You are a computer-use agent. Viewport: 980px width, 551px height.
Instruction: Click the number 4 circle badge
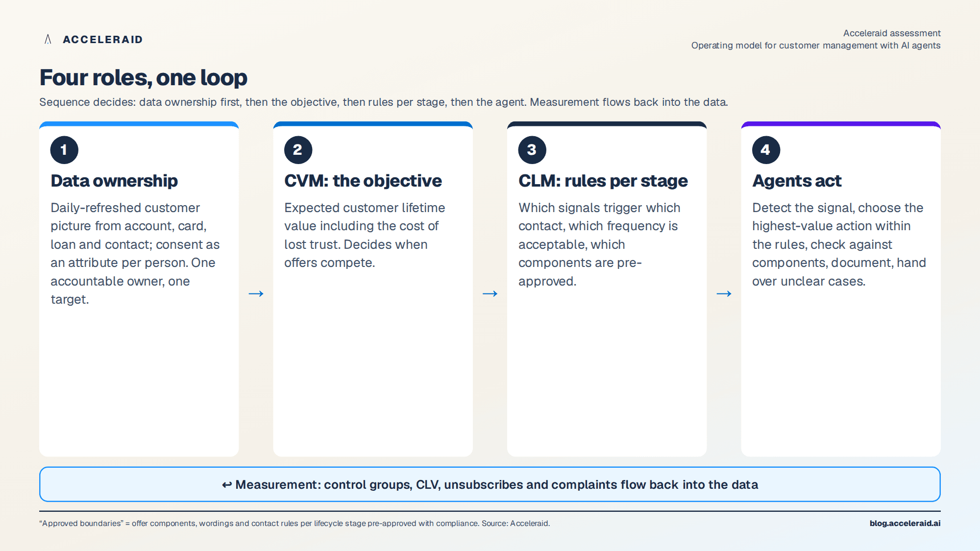(766, 150)
